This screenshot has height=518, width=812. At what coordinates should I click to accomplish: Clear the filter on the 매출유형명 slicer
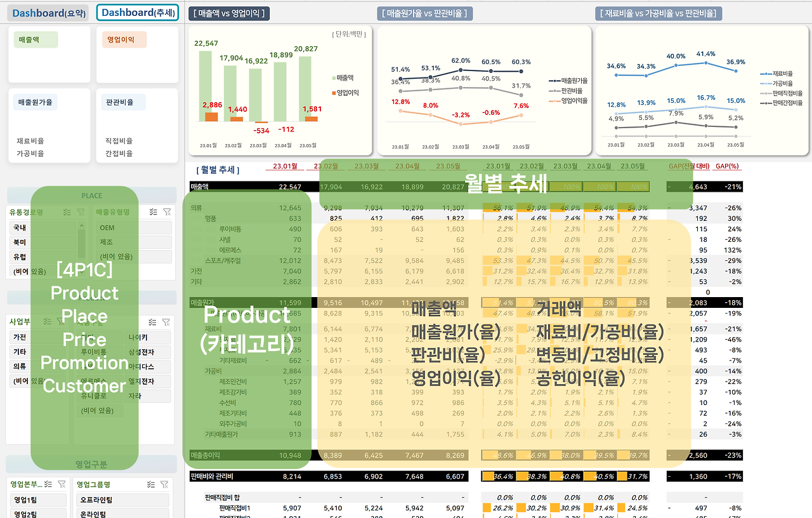pos(167,212)
